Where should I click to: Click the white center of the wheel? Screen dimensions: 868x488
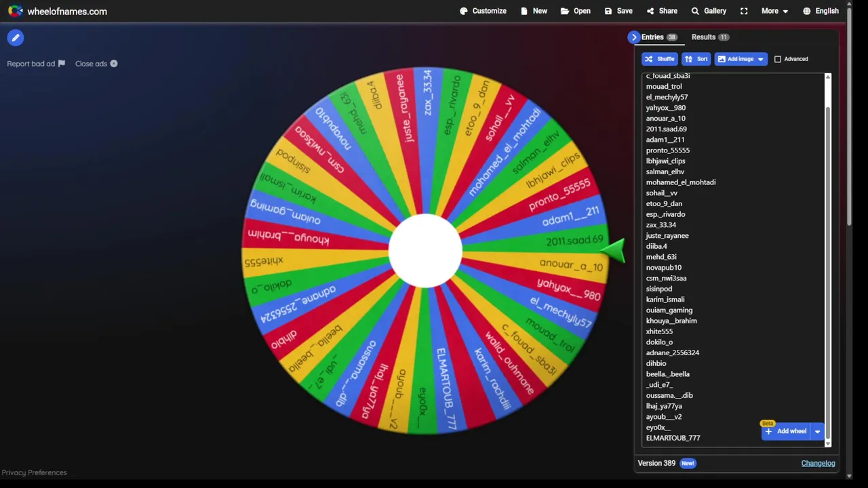pos(425,251)
